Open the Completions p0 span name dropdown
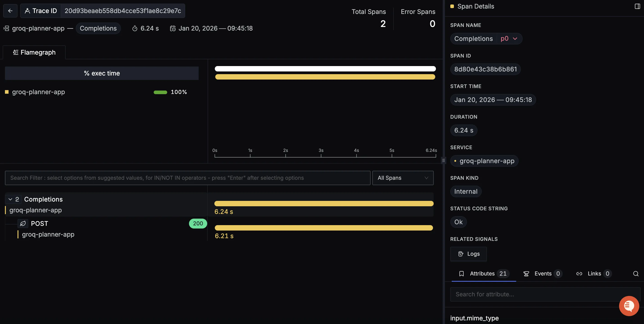The image size is (644, 324). point(515,38)
